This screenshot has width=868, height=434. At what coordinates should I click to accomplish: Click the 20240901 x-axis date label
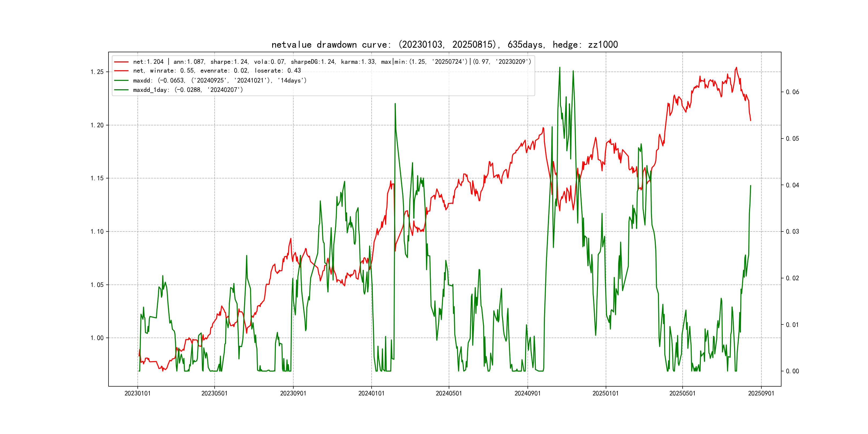point(527,394)
